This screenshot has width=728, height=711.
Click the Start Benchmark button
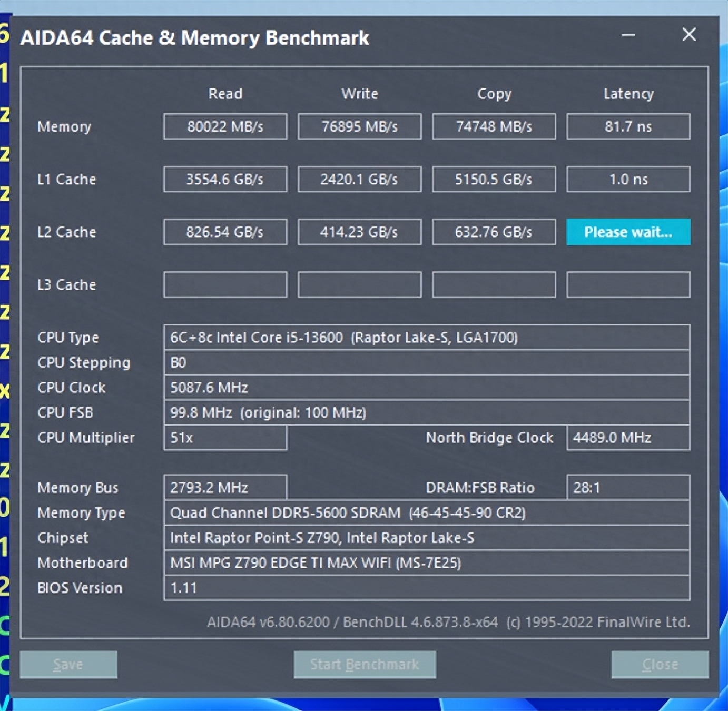click(365, 664)
